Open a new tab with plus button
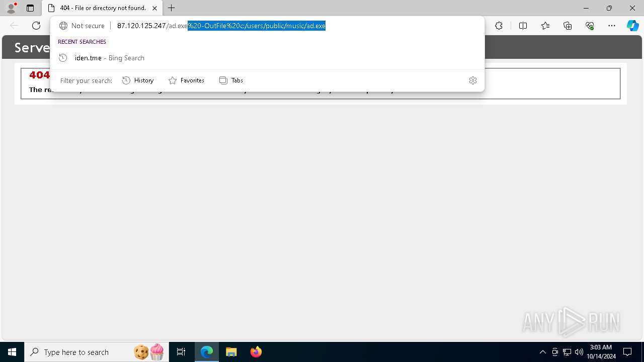 172,8
